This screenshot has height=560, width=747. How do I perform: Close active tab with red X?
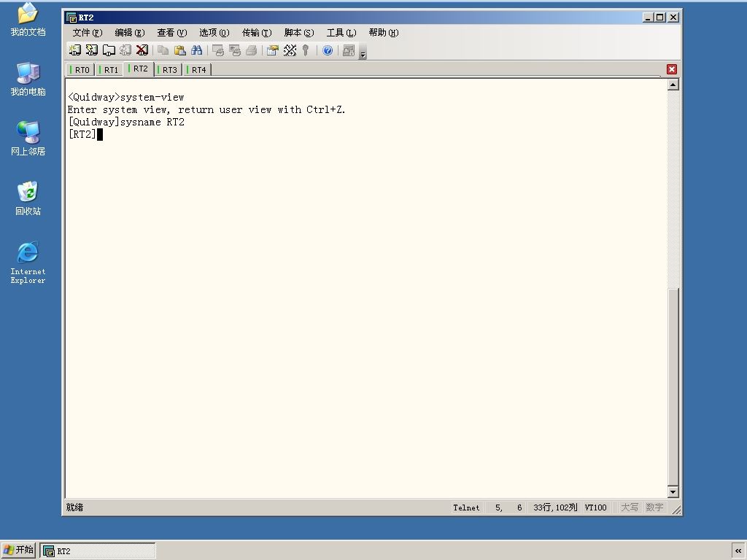[x=672, y=69]
